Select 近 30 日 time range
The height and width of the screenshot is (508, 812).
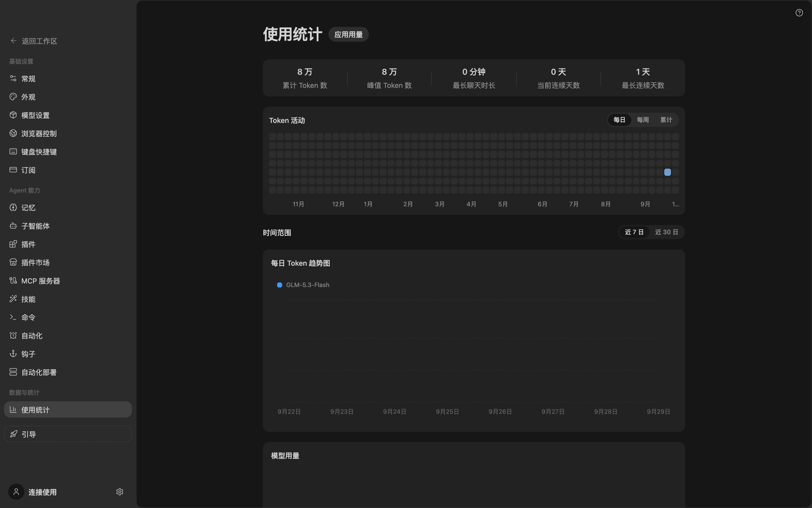667,232
